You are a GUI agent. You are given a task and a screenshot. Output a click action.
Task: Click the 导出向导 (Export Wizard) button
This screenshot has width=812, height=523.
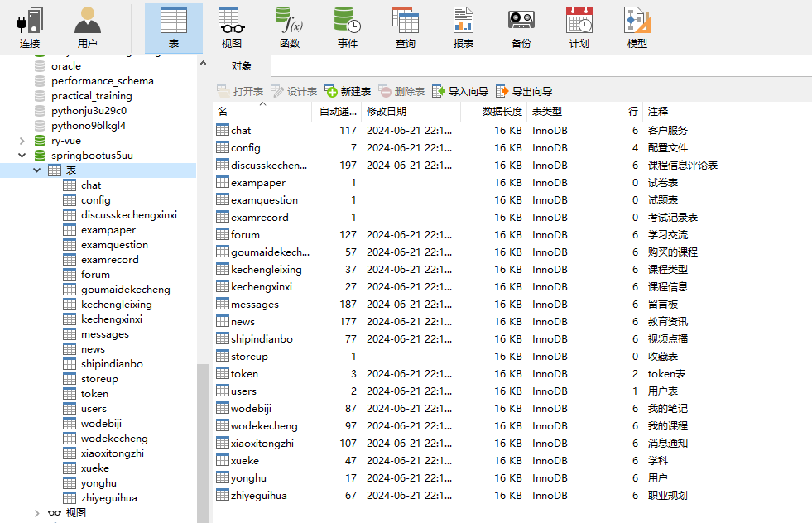530,90
